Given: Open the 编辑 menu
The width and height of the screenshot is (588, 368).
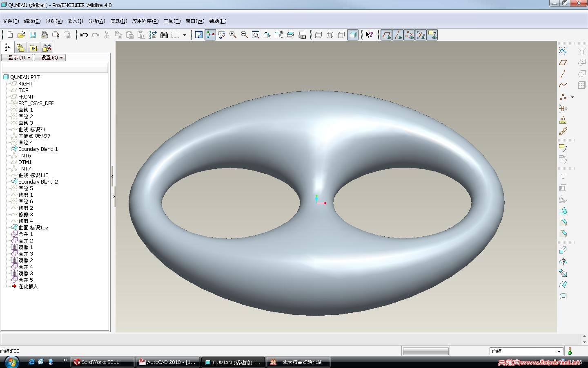Looking at the screenshot, I should coord(32,21).
